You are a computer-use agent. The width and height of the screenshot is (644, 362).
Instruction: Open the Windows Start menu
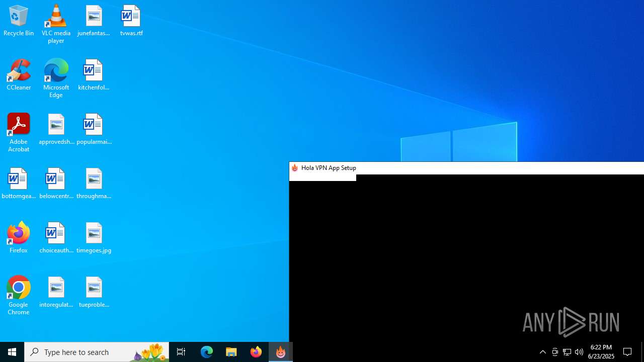point(12,352)
